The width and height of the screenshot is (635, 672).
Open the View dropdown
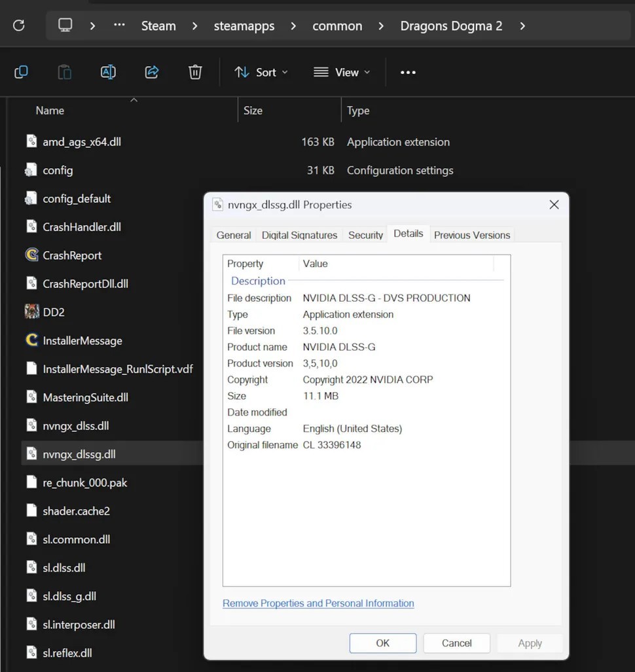click(342, 72)
